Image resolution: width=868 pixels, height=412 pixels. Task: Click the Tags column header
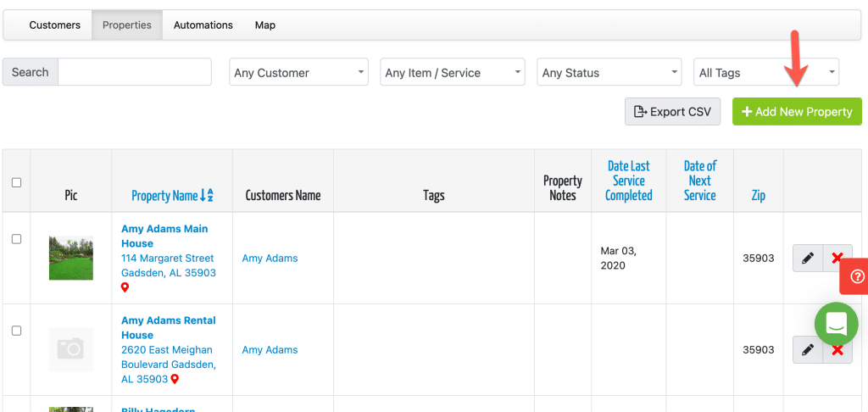coord(434,196)
